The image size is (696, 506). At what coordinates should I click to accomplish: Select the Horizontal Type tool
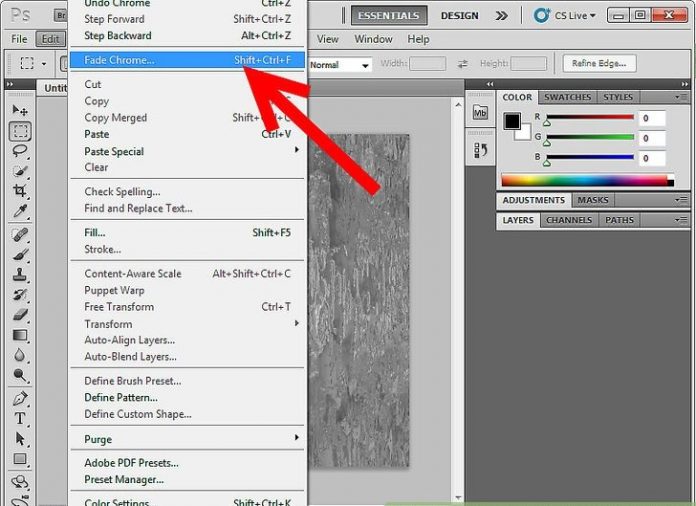(x=20, y=419)
